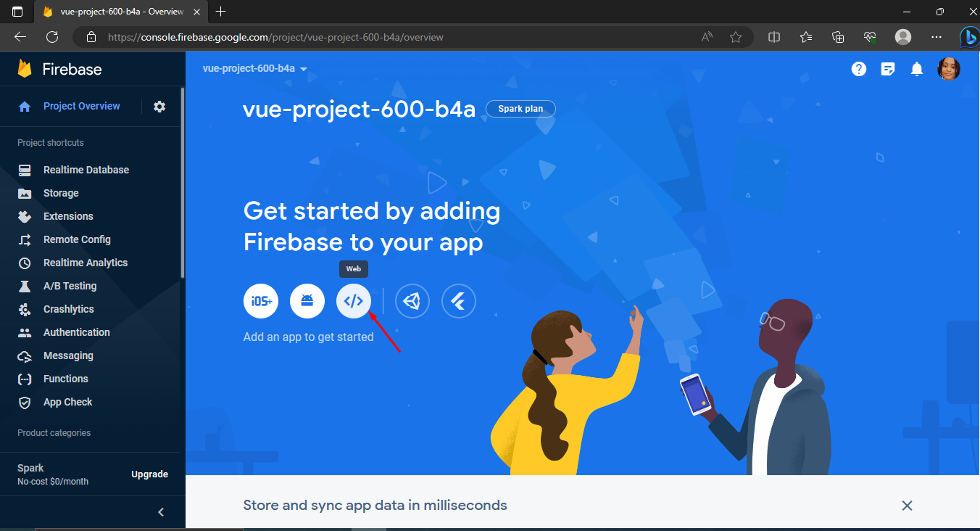Viewport: 980px width, 531px height.
Task: Add a Web app with code icon
Action: [x=354, y=301]
